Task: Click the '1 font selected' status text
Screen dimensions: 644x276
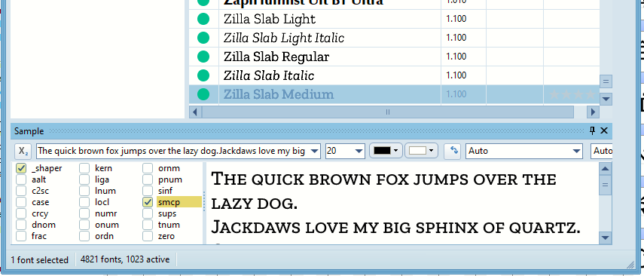Action: (x=39, y=260)
